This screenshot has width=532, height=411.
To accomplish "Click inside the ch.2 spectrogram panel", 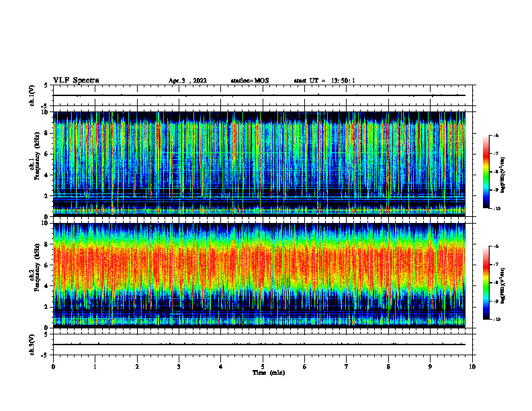I will pos(259,275).
